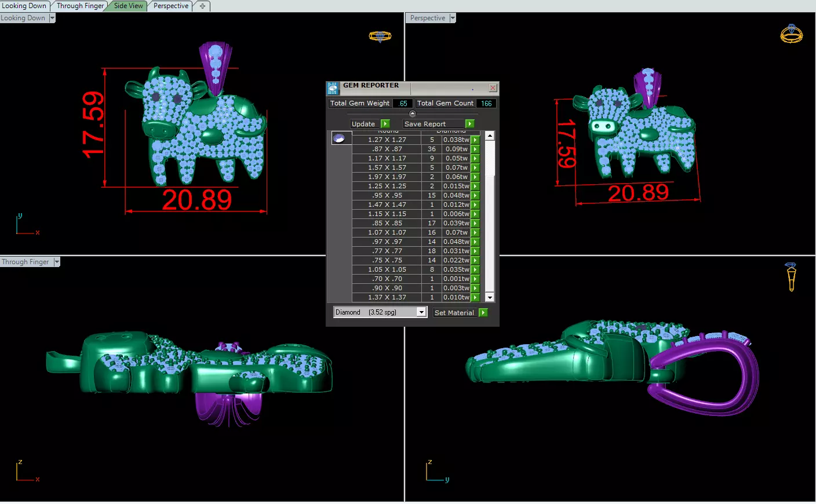Select the 1.07 X 1.07 size cell
This screenshot has height=504, width=816.
click(x=387, y=232)
